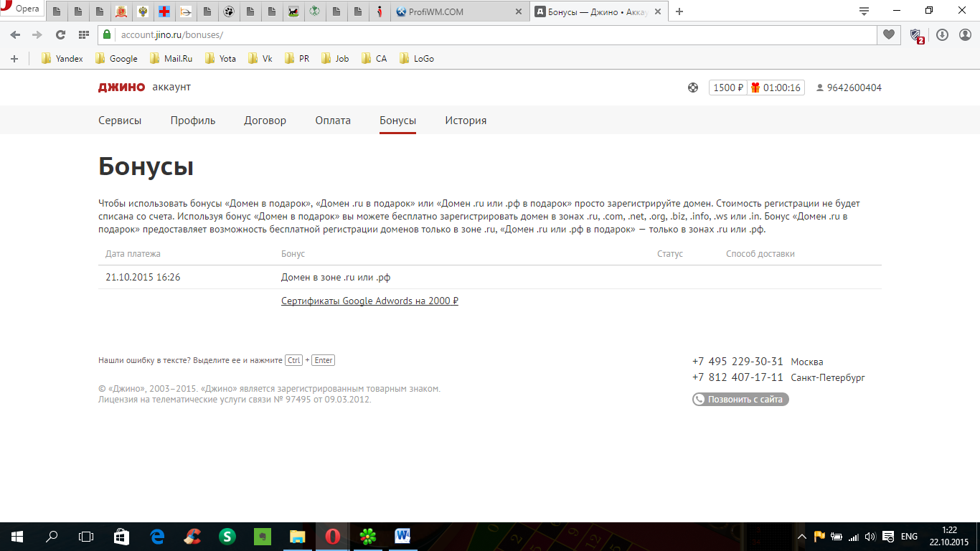Screen dimensions: 980x551
Task: Close the ProfiWM.COM tab
Action: (519, 11)
